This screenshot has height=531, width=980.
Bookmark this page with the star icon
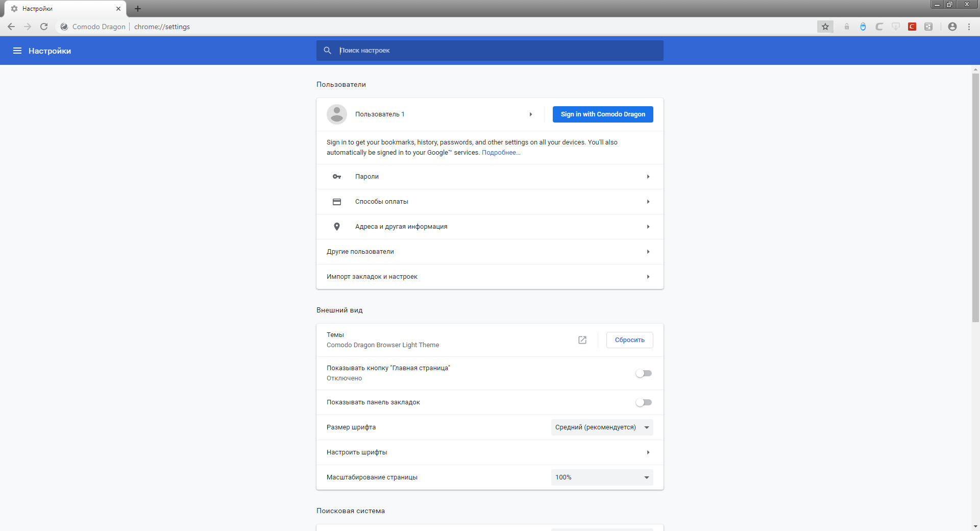pyautogui.click(x=825, y=27)
